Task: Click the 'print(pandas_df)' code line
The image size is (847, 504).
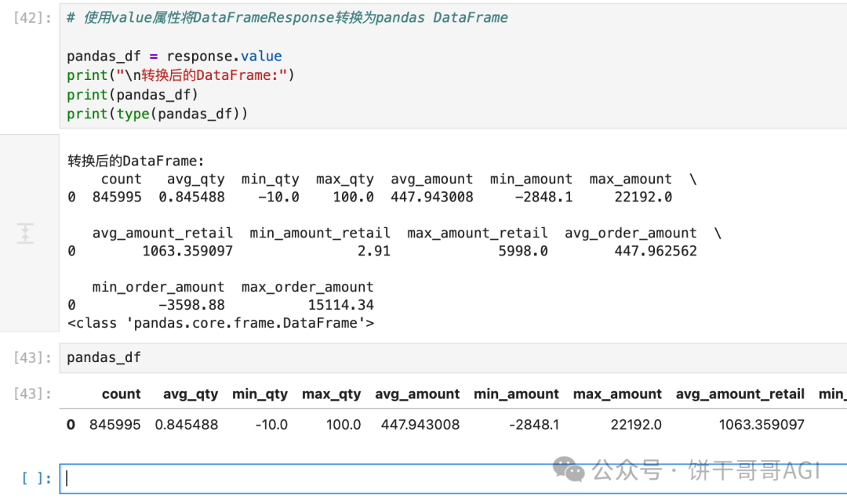Action: click(x=133, y=94)
